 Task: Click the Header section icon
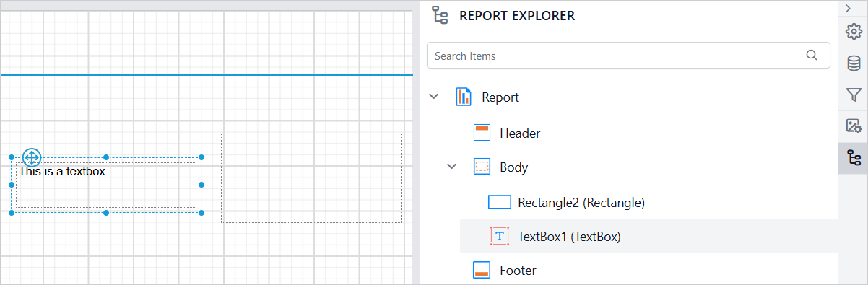pos(482,133)
